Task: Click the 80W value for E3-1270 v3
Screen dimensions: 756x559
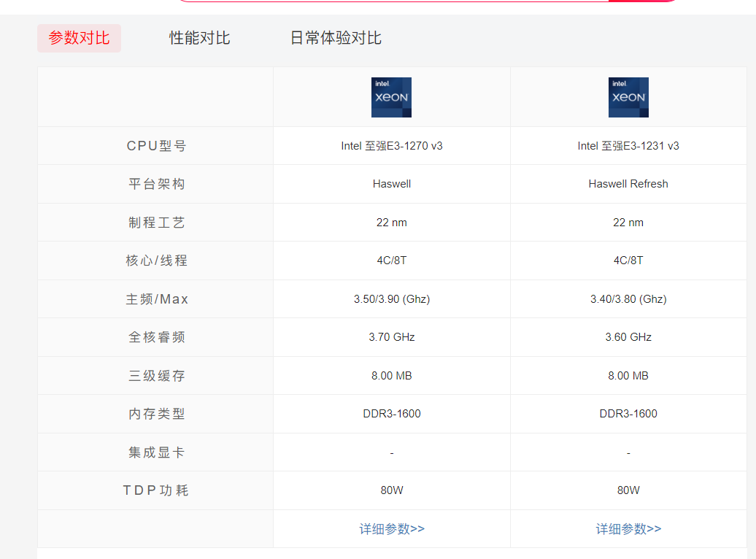Action: [391, 490]
